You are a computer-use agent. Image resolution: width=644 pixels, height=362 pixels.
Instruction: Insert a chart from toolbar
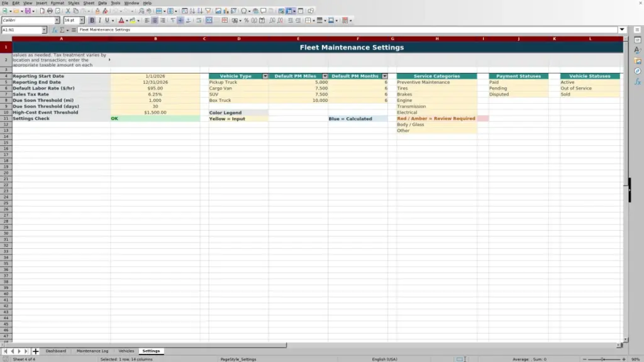coord(226,11)
